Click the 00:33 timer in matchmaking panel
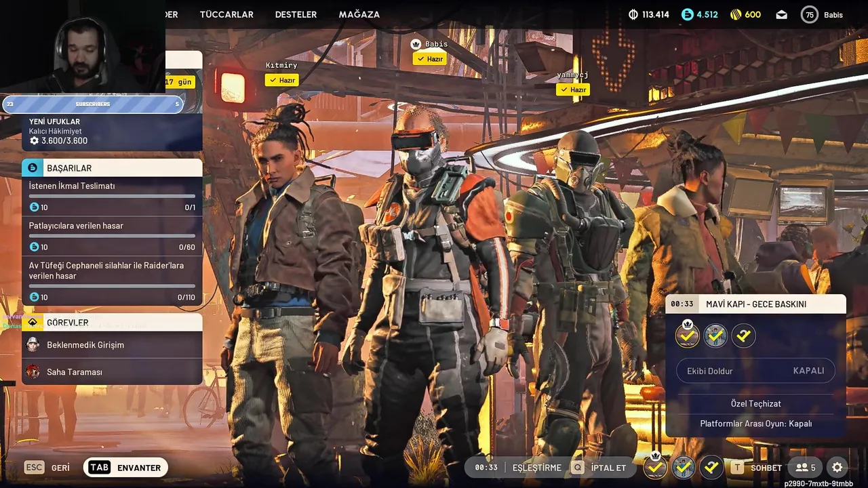 (x=682, y=304)
